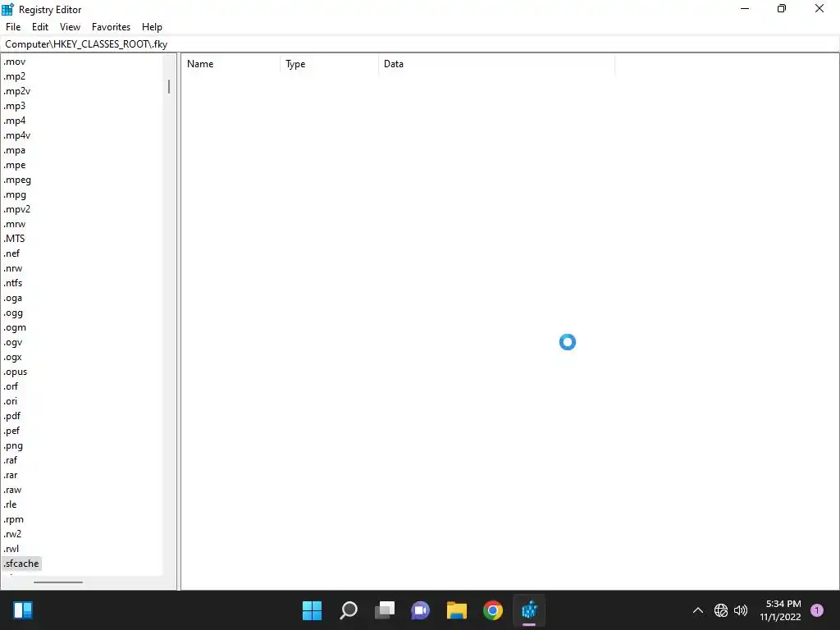Open the File menu
This screenshot has width=840, height=630.
(x=13, y=27)
